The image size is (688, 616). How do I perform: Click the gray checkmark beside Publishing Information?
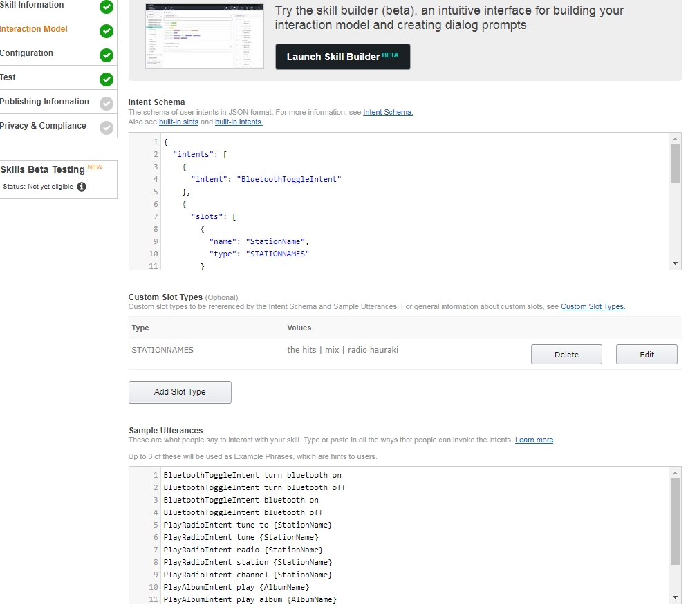pos(106,104)
